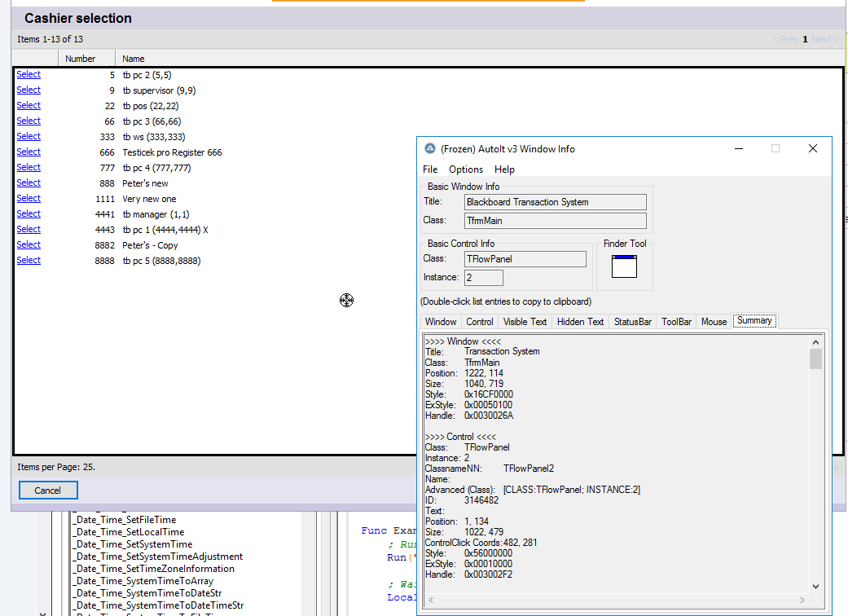Screen dimensions: 848x616
Task: Click the Instance field showing 2
Action: click(484, 277)
